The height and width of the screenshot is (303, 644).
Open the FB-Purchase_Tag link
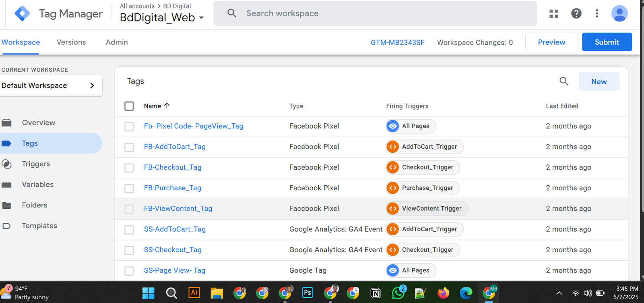(172, 188)
